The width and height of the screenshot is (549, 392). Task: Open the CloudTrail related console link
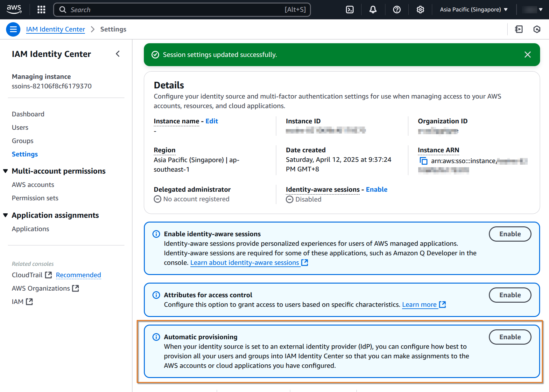click(27, 275)
